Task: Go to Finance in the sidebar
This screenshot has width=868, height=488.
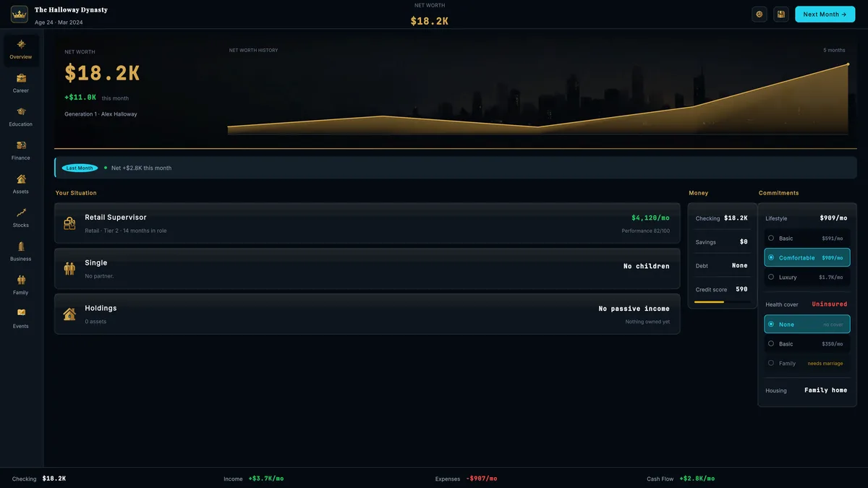Action: [21, 152]
